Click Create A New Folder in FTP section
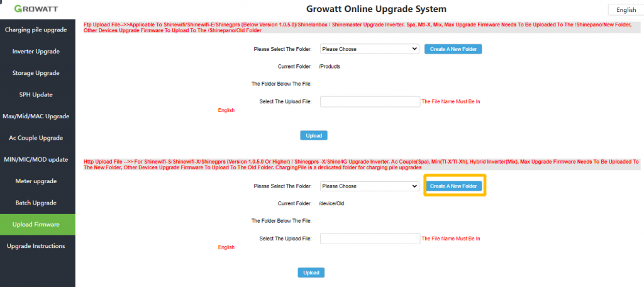Viewport: 644px width, 287px height. point(453,49)
